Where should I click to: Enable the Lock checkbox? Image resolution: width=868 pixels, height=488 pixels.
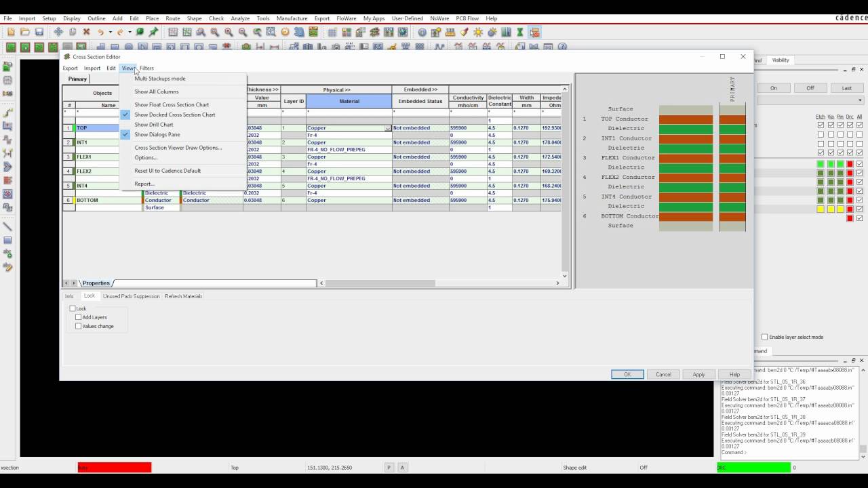(73, 308)
